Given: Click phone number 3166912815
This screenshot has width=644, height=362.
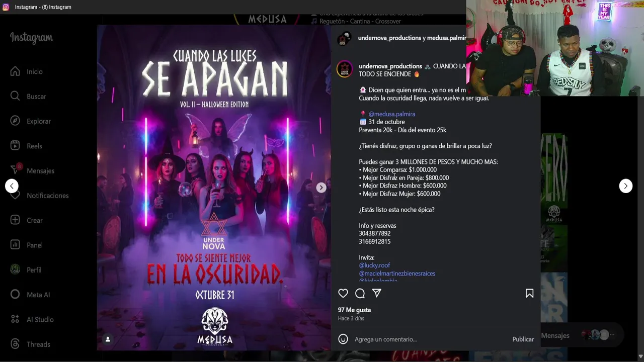Looking at the screenshot, I should (374, 241).
